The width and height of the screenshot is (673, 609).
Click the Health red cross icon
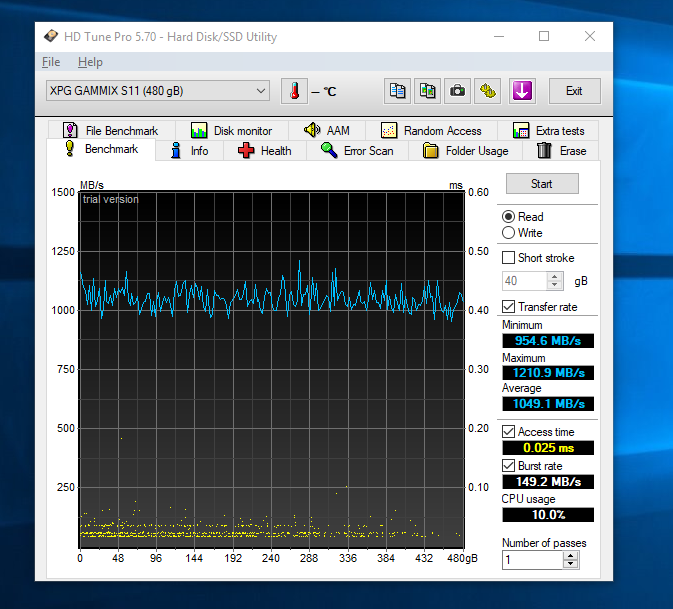246,151
